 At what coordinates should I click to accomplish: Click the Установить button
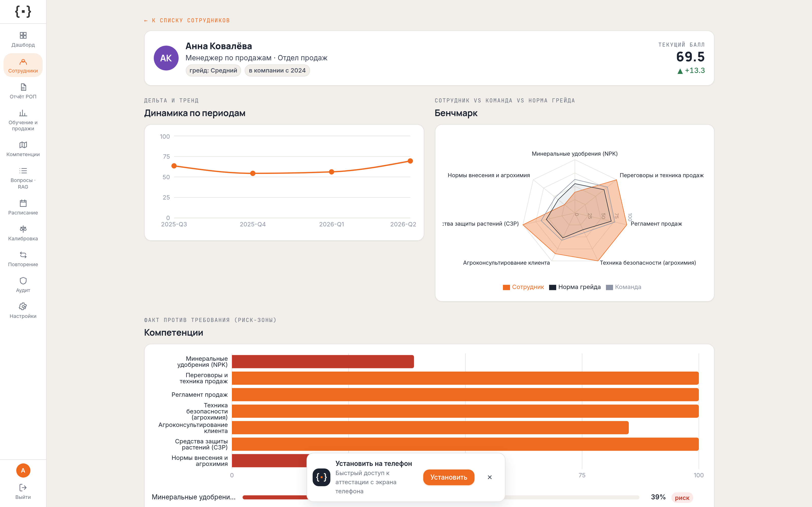449,477
